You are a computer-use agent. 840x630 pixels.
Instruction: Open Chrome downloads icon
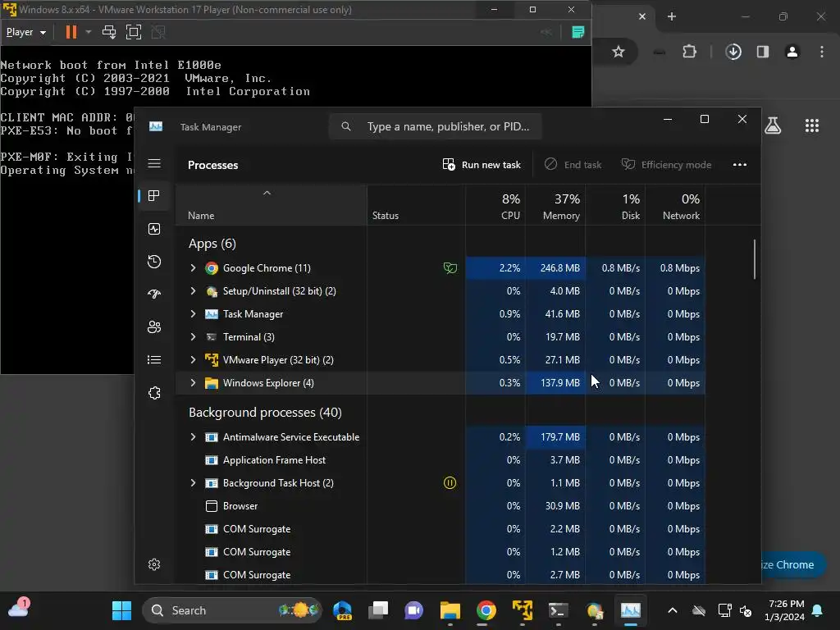tap(733, 52)
